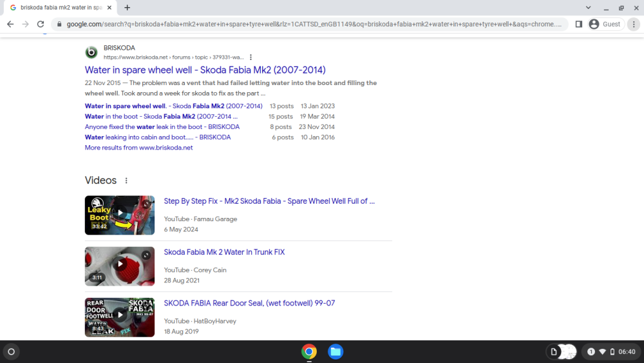Screen dimensions: 644x363
Task: Go back to previous page
Action: pos(10,25)
